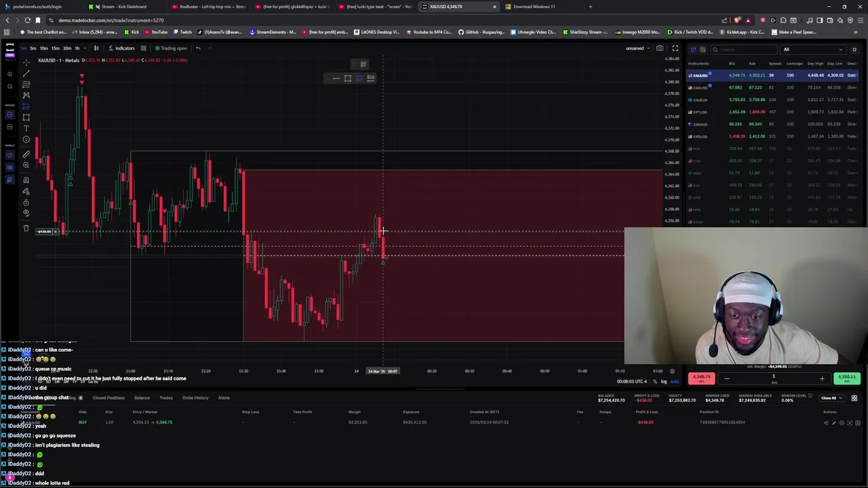The image size is (868, 488).
Task: Open the emoji icons tool
Action: pos(26,140)
